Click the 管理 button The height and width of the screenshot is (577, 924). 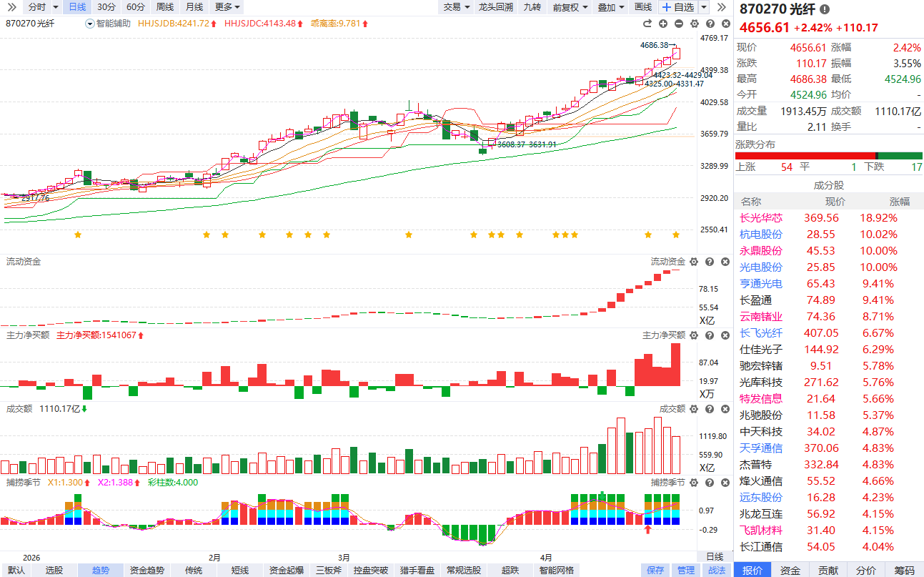tap(686, 571)
